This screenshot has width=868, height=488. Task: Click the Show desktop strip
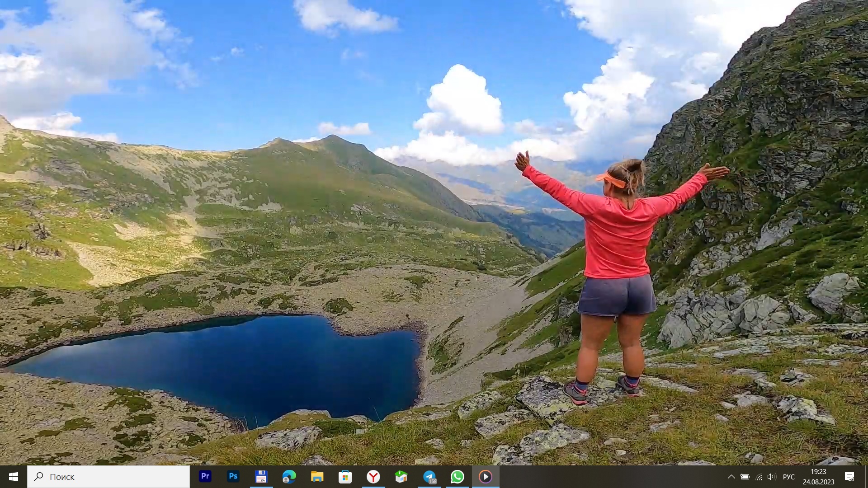[866, 477]
